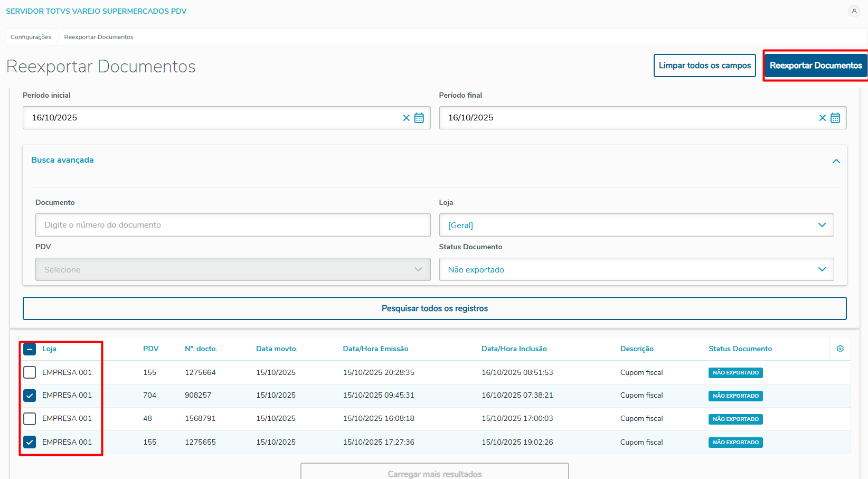868x479 pixels.
Task: Check the row with document 1275664
Action: 30,372
